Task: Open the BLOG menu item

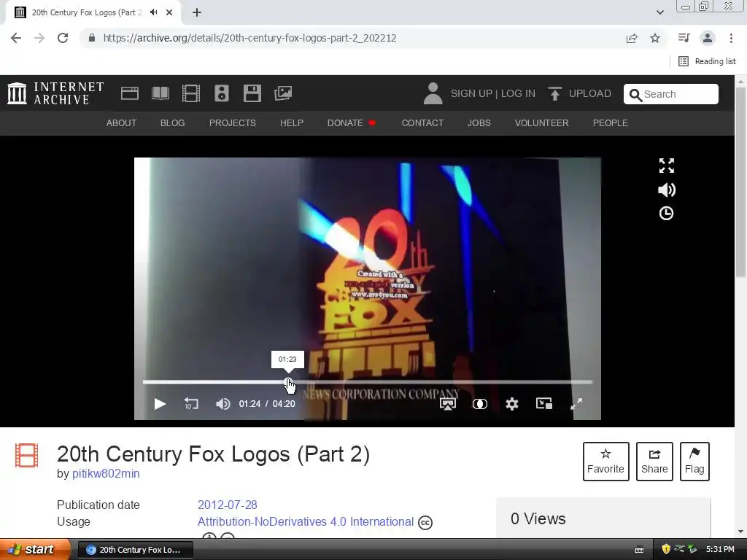Action: point(172,122)
